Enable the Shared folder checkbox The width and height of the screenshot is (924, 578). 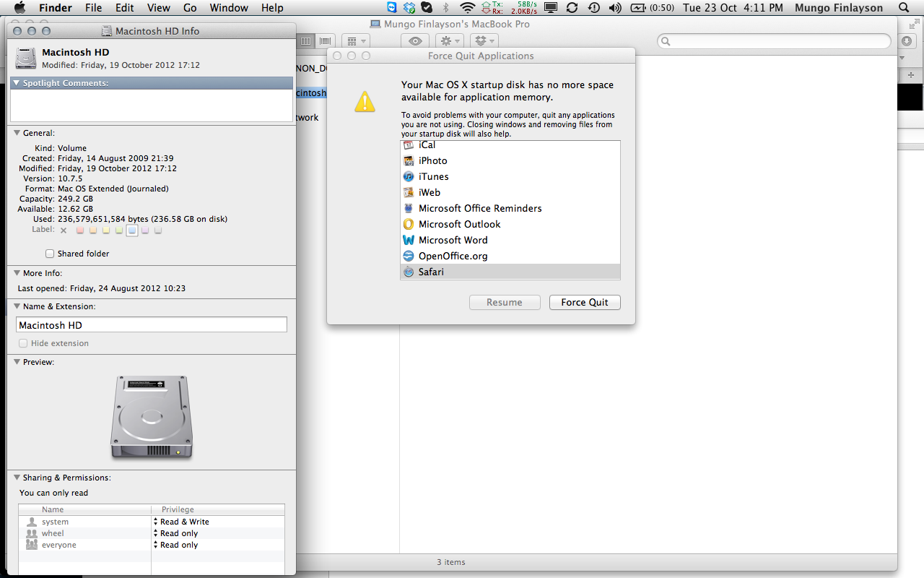coord(50,254)
